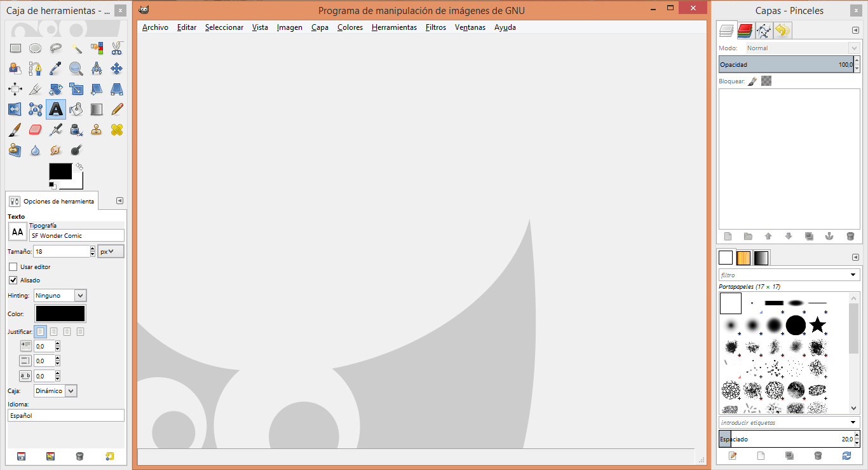Uncheck the Alisado antialiasing option
Viewport: 868px width, 470px height.
click(13, 280)
